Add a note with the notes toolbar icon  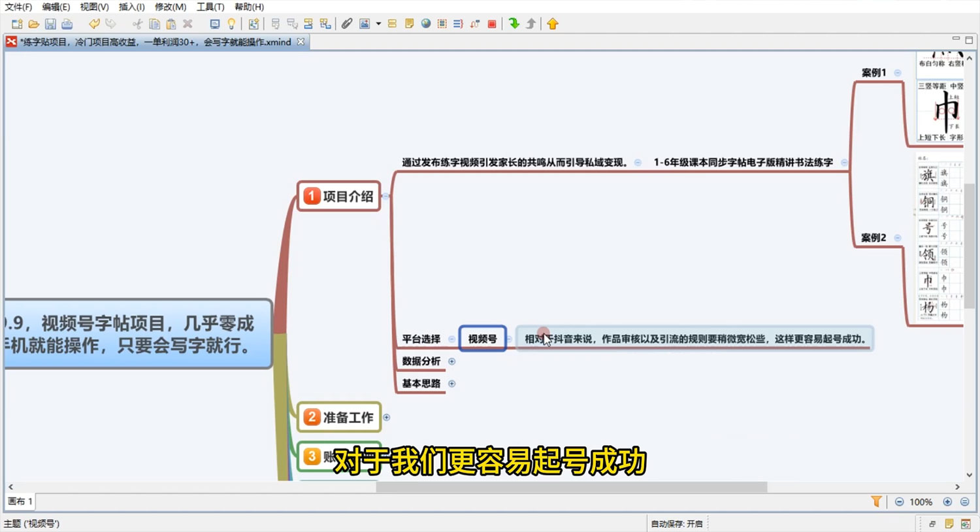point(408,24)
